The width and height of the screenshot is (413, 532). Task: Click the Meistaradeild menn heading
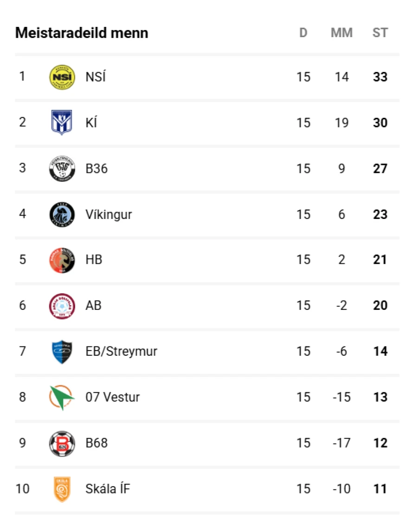pyautogui.click(x=82, y=33)
